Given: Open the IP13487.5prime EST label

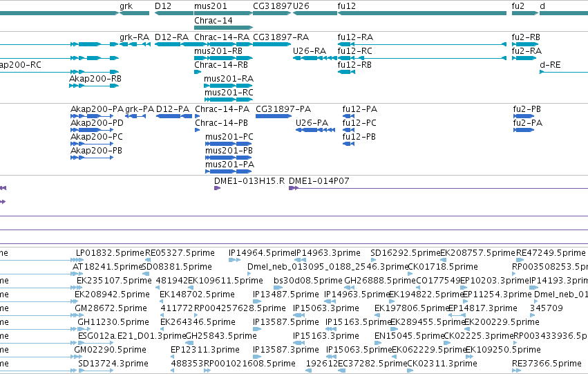Looking at the screenshot, I should 286,295.
